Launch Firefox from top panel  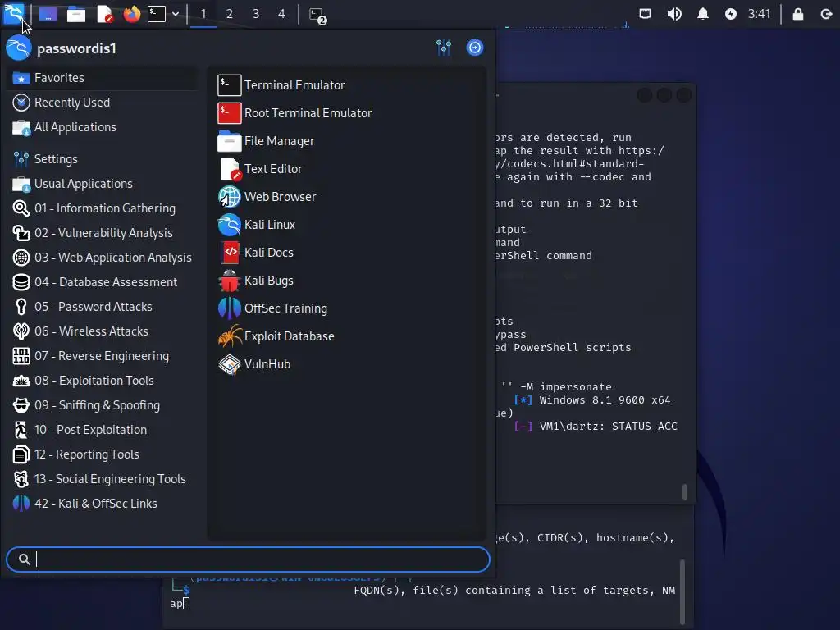click(x=132, y=14)
